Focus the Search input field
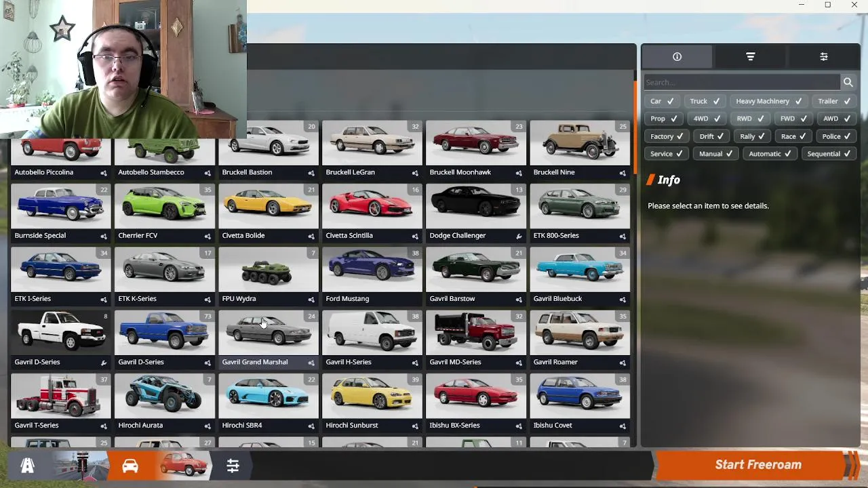The image size is (868, 488). 742,82
